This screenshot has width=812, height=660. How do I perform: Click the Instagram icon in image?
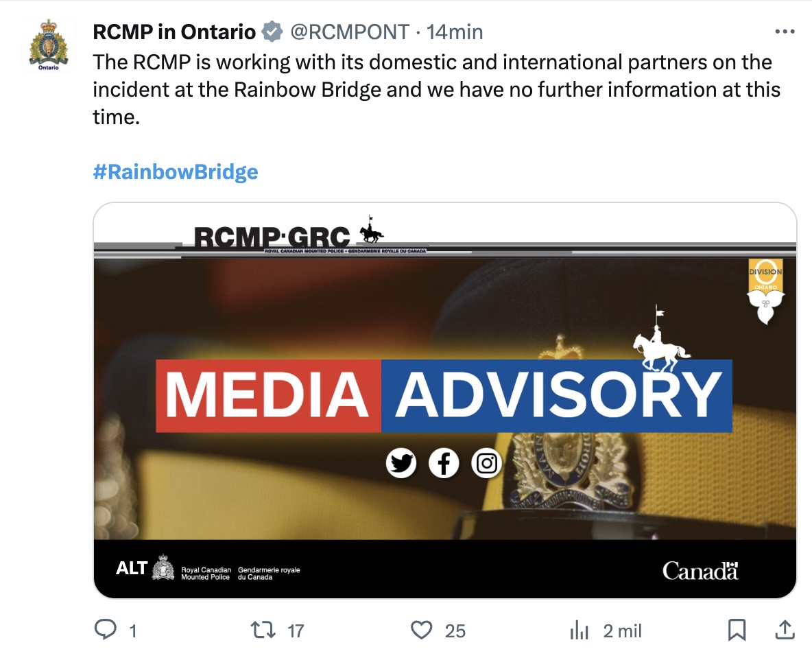point(486,464)
